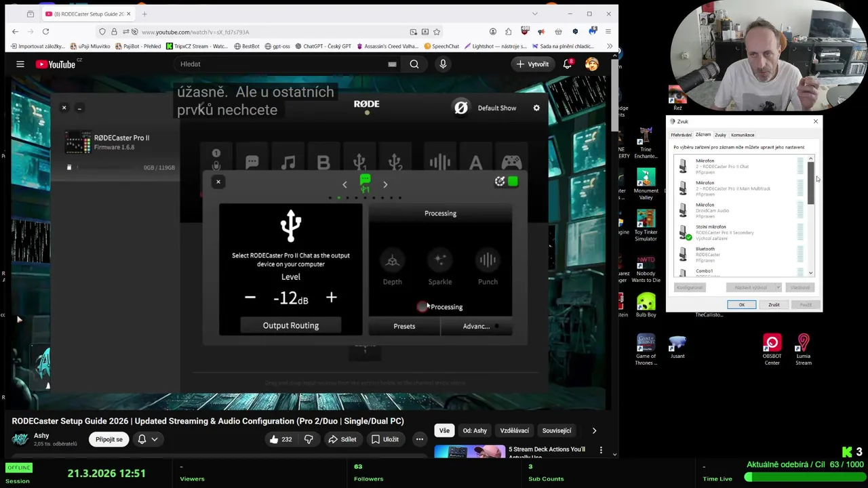Select the Související filter chip
The height and width of the screenshot is (488, 868).
click(557, 430)
